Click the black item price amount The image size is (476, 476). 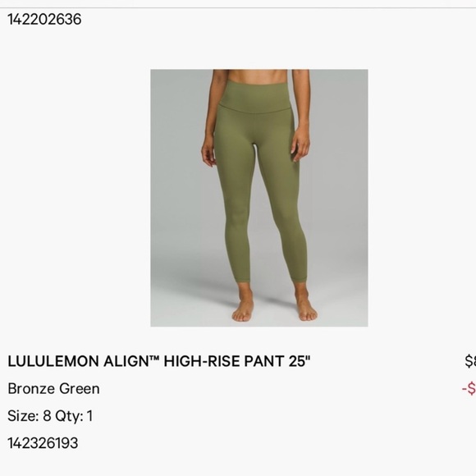(470, 361)
